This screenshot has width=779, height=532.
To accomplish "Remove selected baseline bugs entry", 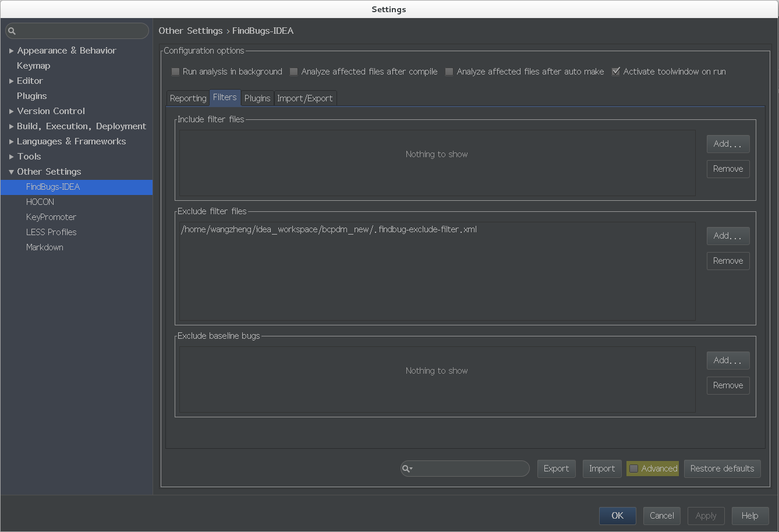I will point(728,385).
